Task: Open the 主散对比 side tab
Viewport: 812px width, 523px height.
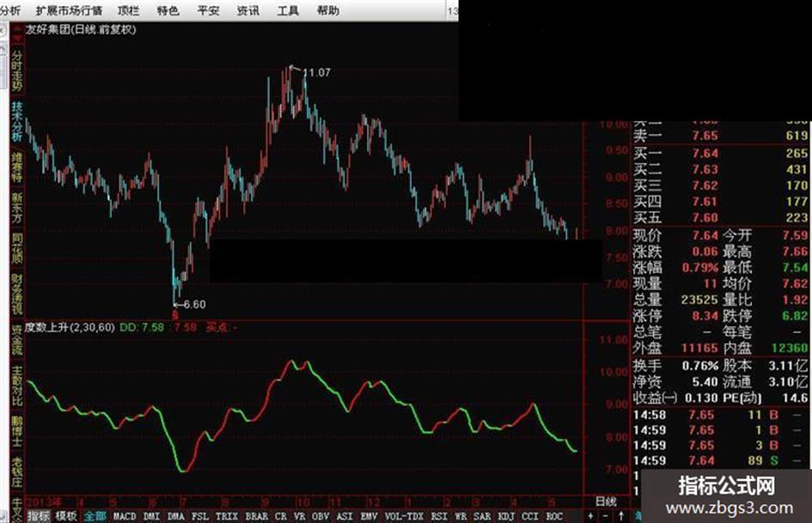Action: [17, 386]
